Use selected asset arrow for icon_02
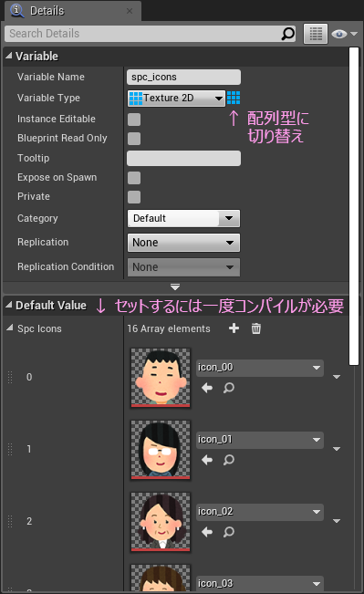This screenshot has height=594, width=364. point(207,531)
